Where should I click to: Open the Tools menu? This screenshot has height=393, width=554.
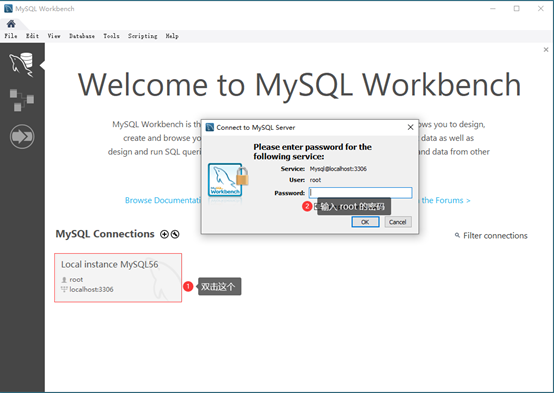point(111,36)
